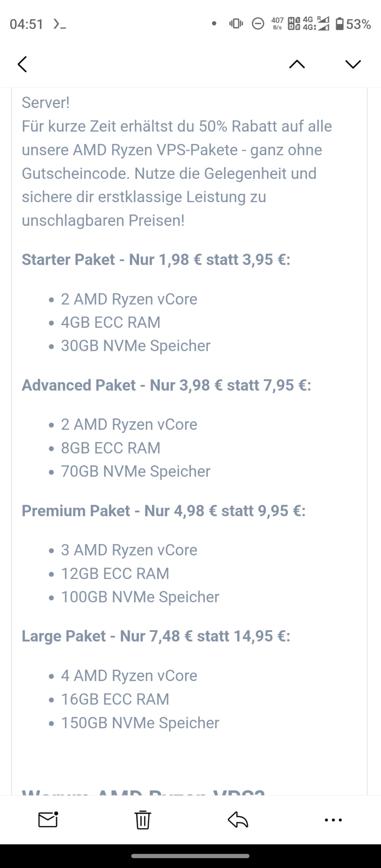Delete email using trash can icon
This screenshot has height=868, width=381.
pyautogui.click(x=143, y=819)
